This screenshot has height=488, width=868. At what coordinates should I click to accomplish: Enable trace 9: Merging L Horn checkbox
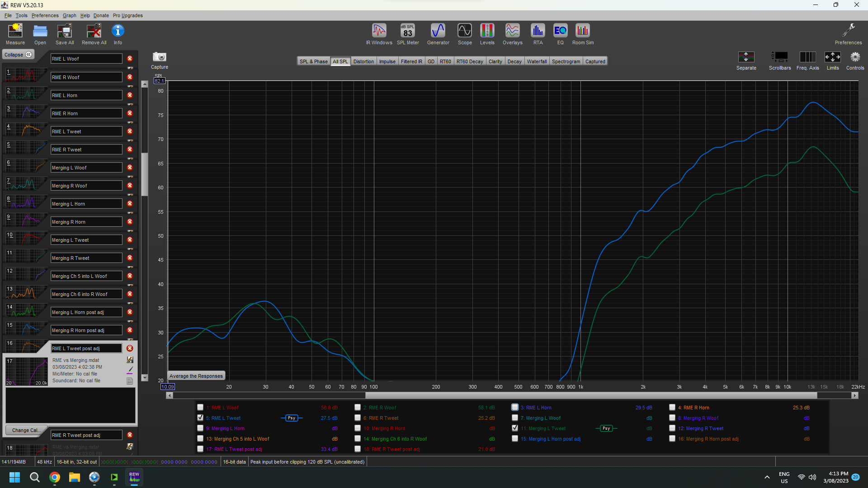point(200,428)
